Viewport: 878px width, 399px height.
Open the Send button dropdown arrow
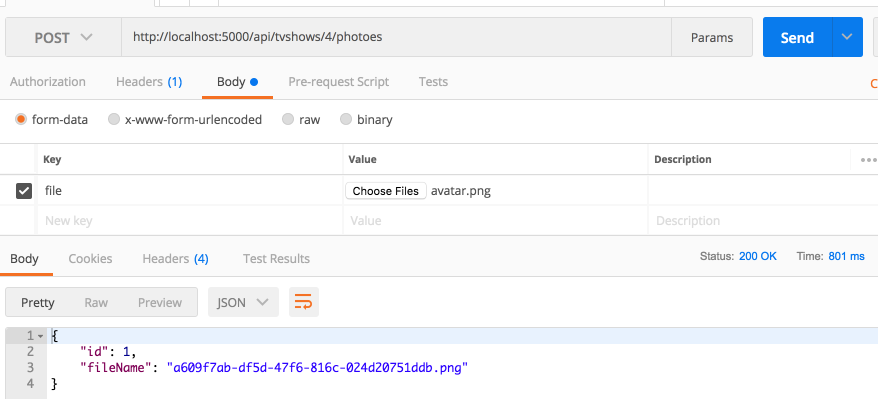click(x=847, y=37)
